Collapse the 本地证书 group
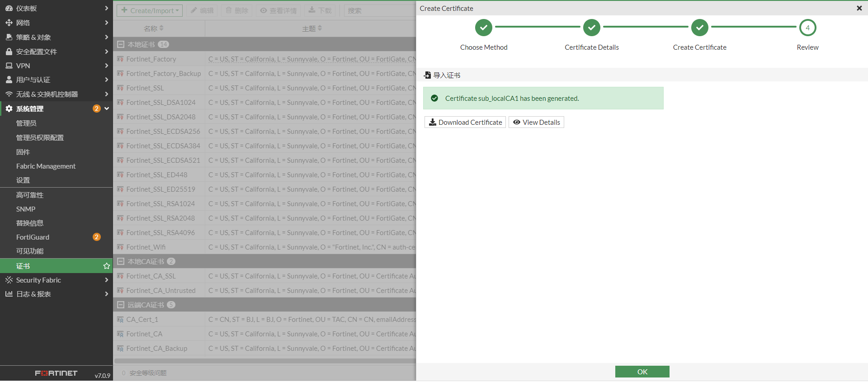 pyautogui.click(x=121, y=44)
